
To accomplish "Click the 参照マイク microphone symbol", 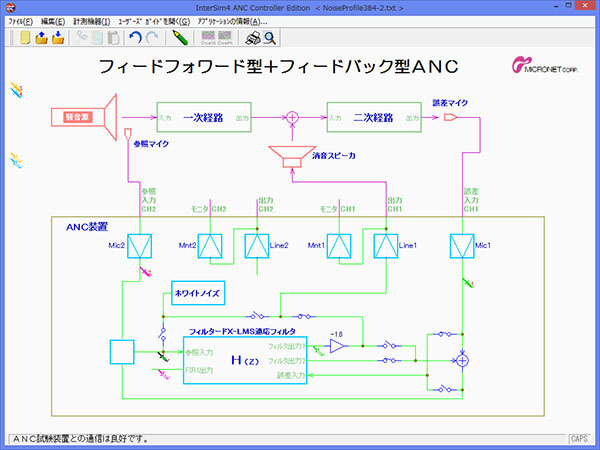I will click(128, 134).
